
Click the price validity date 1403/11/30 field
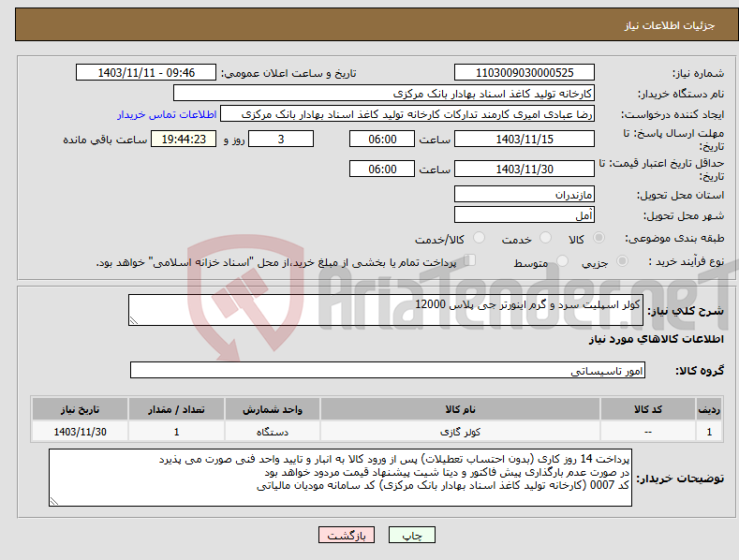(x=525, y=169)
